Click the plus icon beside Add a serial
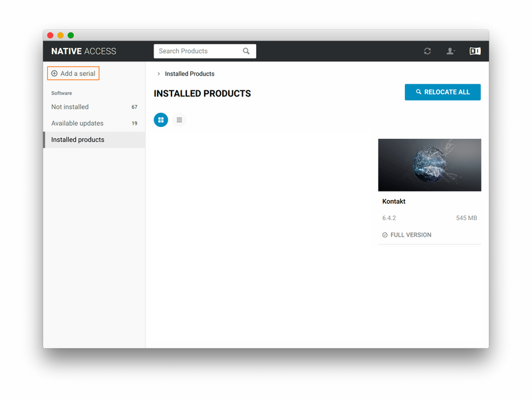This screenshot has height=399, width=532. point(55,73)
